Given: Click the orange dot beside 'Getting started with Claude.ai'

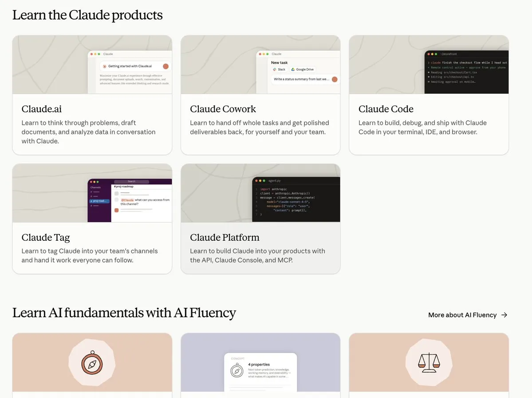Looking at the screenshot, I should point(166,66).
